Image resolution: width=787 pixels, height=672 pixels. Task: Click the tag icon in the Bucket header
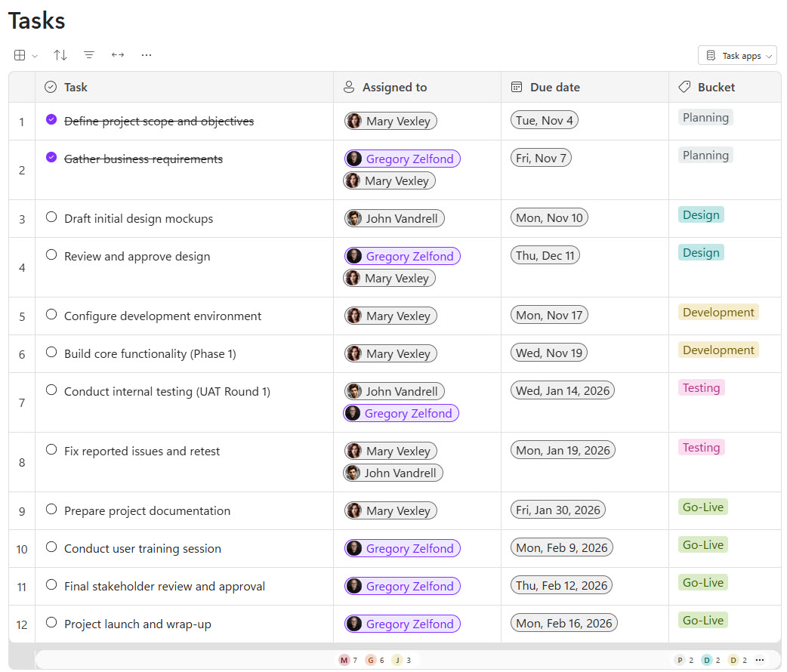point(685,87)
